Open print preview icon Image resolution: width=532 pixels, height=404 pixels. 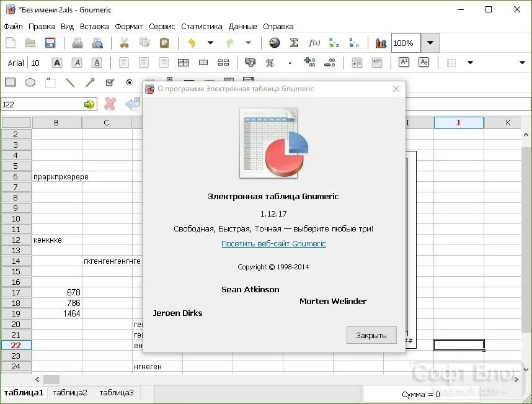tap(97, 43)
